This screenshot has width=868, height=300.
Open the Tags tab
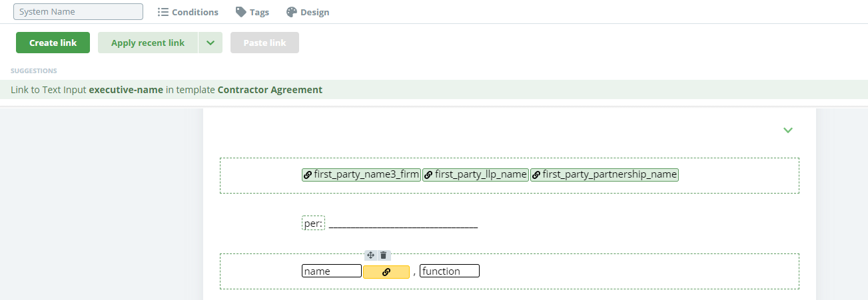(252, 12)
